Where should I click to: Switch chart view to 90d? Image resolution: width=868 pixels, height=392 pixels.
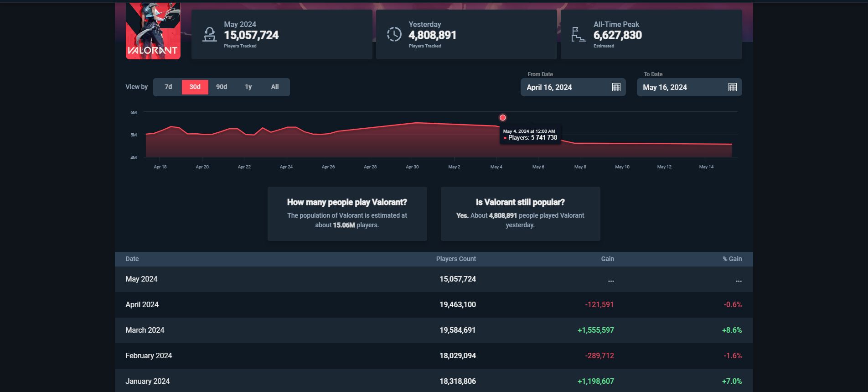click(222, 87)
